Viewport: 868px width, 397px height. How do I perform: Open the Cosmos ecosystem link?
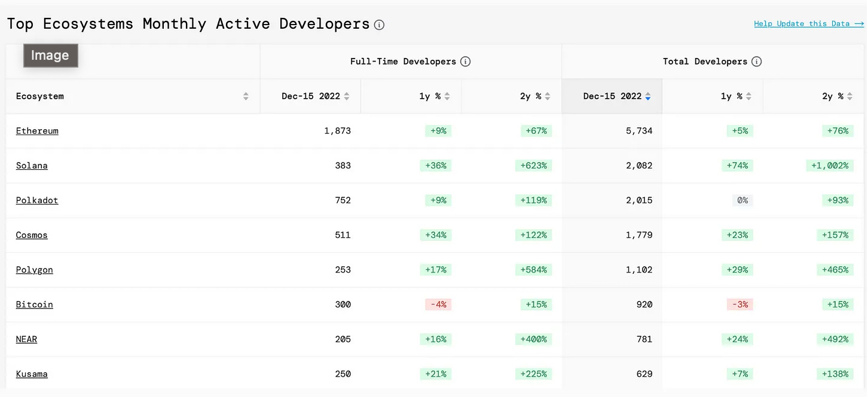pyautogui.click(x=32, y=235)
